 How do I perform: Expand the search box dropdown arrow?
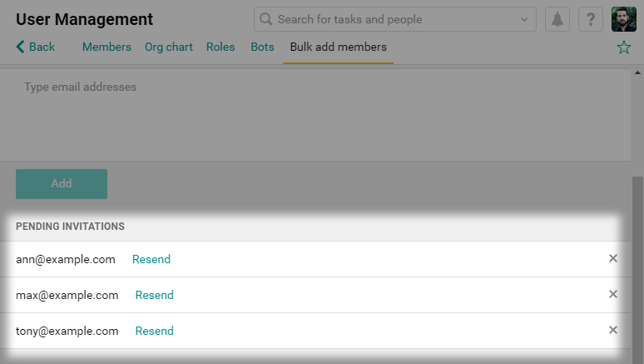click(x=524, y=19)
